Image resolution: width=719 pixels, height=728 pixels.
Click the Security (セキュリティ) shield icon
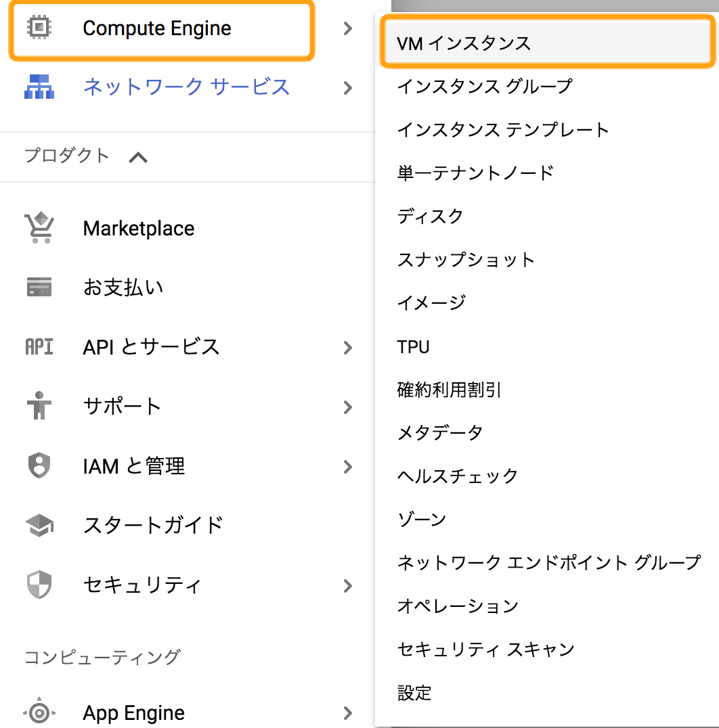39,585
